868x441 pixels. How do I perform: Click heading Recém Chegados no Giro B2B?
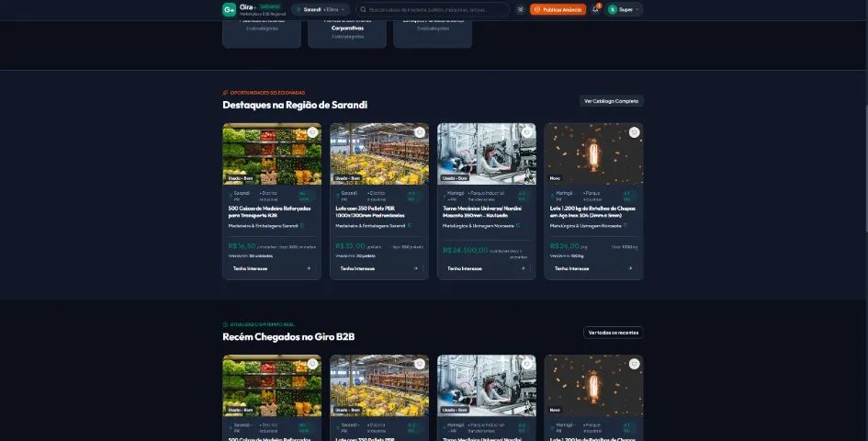point(288,337)
